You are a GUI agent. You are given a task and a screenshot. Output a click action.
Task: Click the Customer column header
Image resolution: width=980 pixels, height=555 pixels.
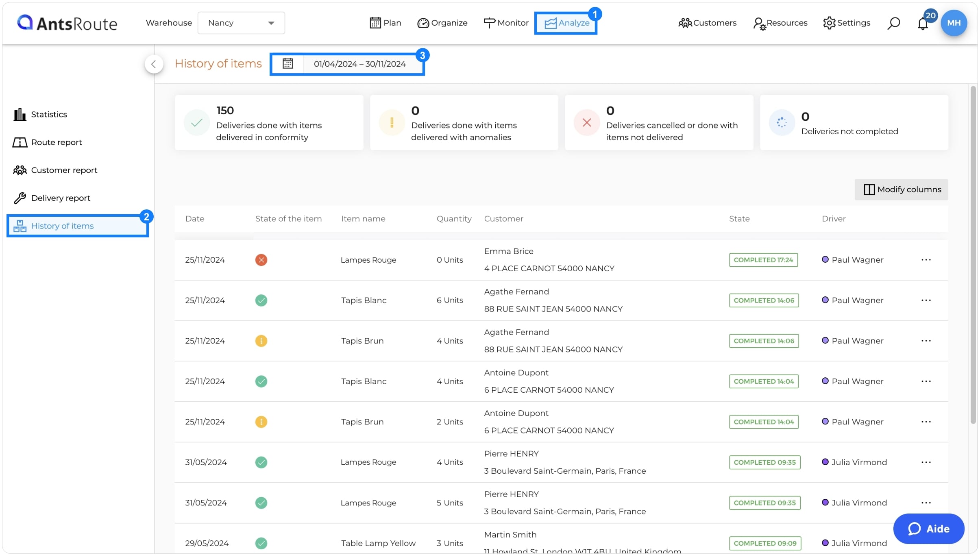[503, 219]
